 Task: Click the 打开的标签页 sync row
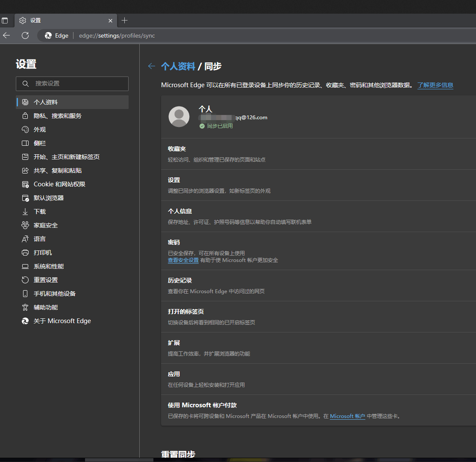(318, 317)
